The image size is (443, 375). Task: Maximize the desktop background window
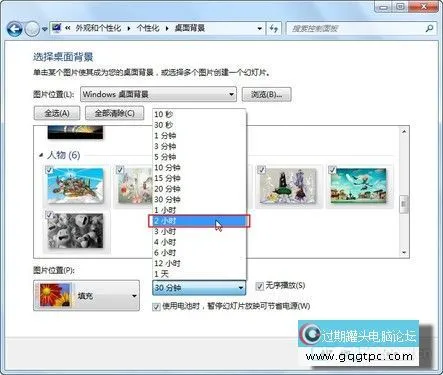(x=401, y=6)
